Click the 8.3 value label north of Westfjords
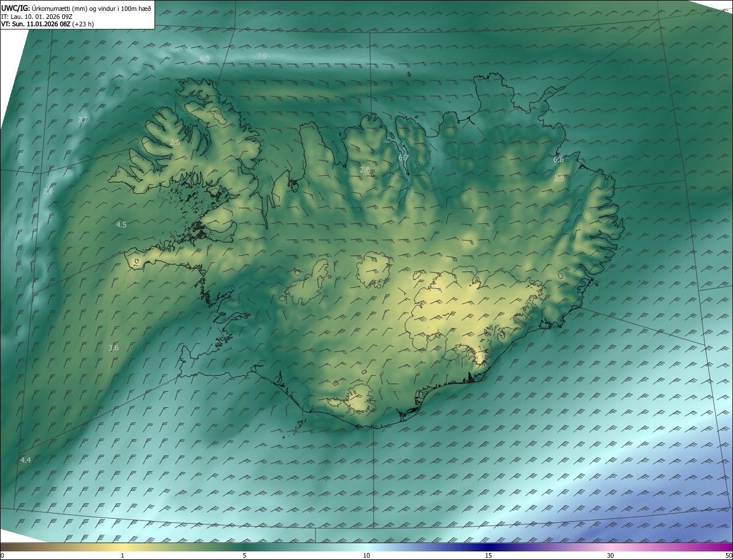Viewport: 733px width, 560px height. (204, 59)
